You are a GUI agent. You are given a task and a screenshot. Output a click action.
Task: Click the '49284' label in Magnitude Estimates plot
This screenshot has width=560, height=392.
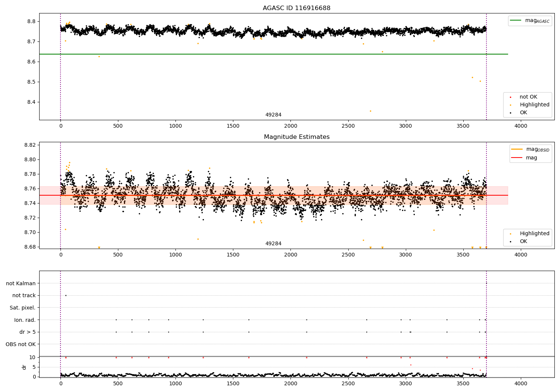click(273, 244)
